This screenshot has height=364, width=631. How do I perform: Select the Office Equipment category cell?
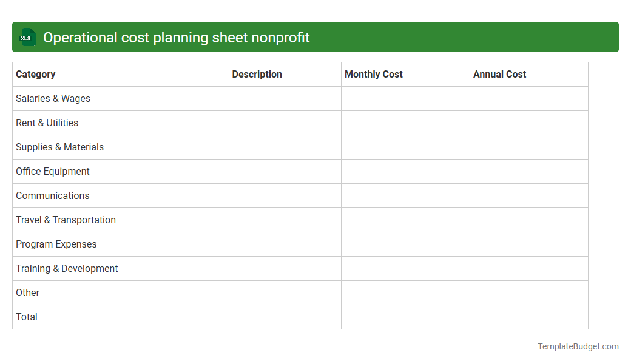(52, 171)
